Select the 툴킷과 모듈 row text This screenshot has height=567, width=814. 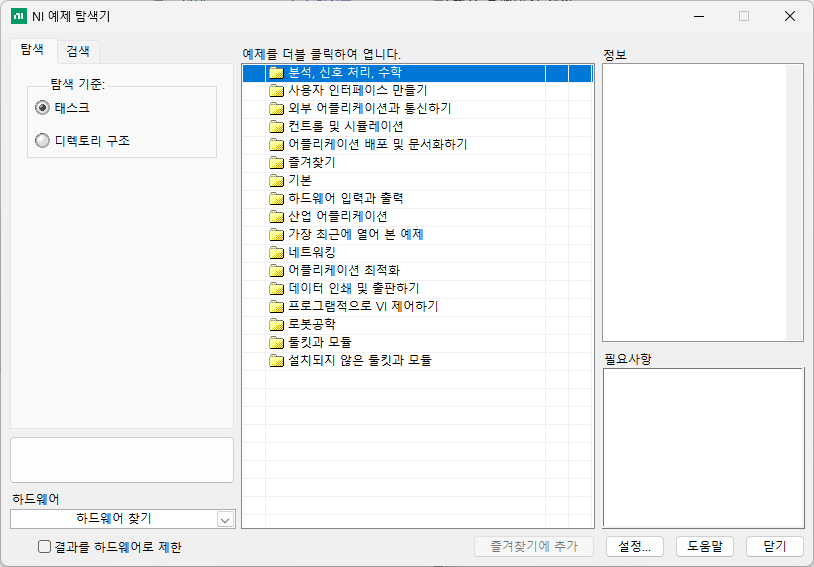point(320,342)
